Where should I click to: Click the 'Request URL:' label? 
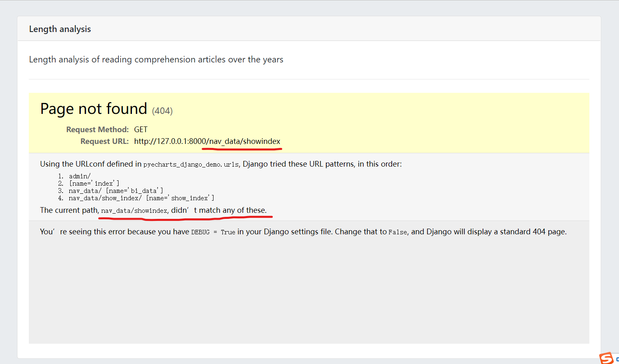tap(104, 141)
